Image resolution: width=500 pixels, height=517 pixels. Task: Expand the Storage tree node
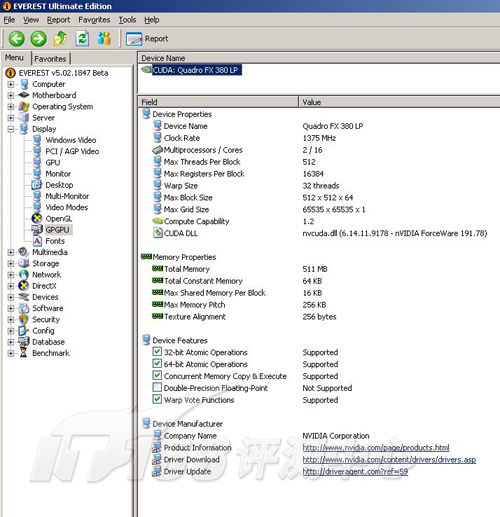click(11, 264)
